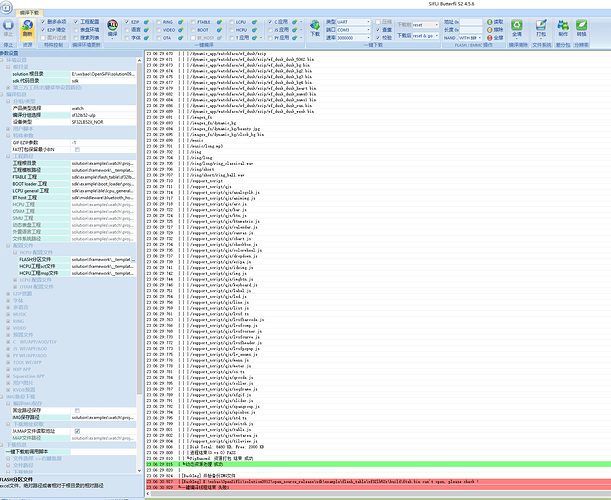Viewport: 611px width, 500px height.
Task: Click the 停止 (stop) icon
Action: coord(8,27)
